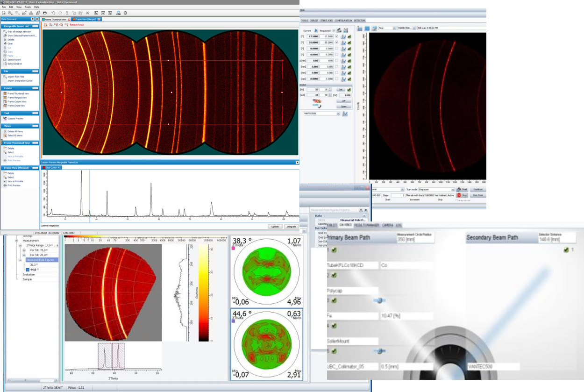Click the Print icon in EVA toolbar
Screen dimensions: 584x392
point(45,13)
